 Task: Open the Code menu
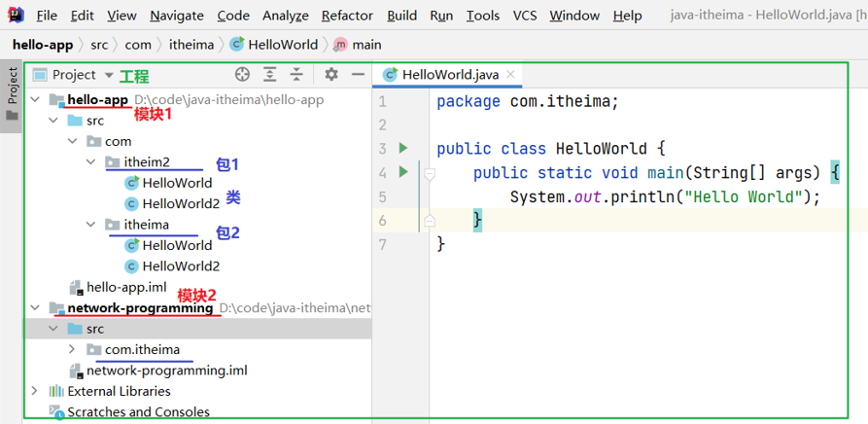tap(233, 16)
